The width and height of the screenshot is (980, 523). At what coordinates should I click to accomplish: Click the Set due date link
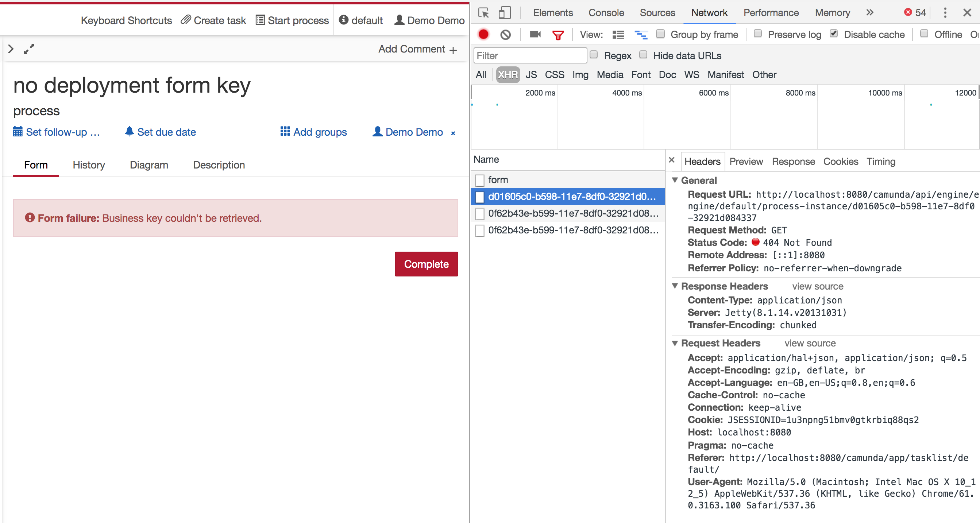(166, 132)
